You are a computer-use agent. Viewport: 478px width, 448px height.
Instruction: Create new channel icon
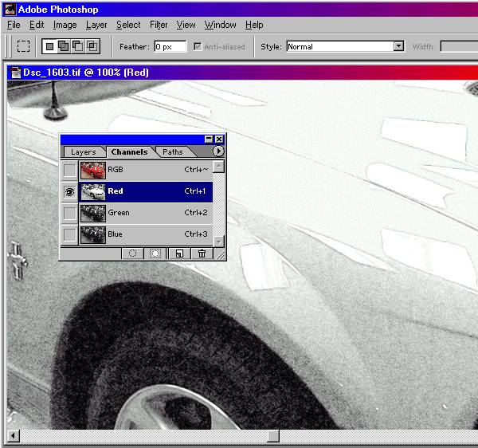click(179, 253)
